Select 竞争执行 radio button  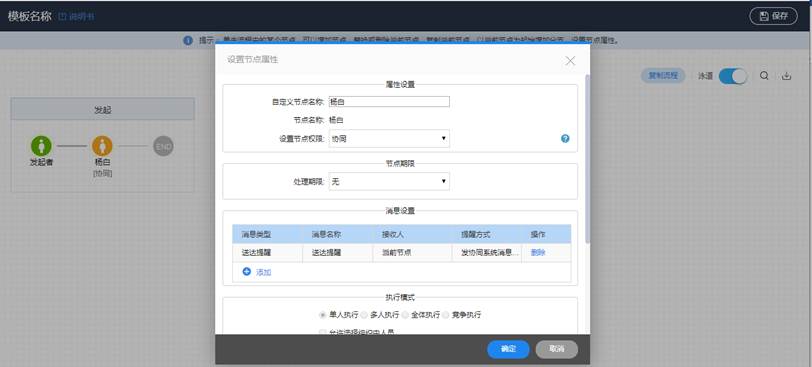(x=446, y=315)
